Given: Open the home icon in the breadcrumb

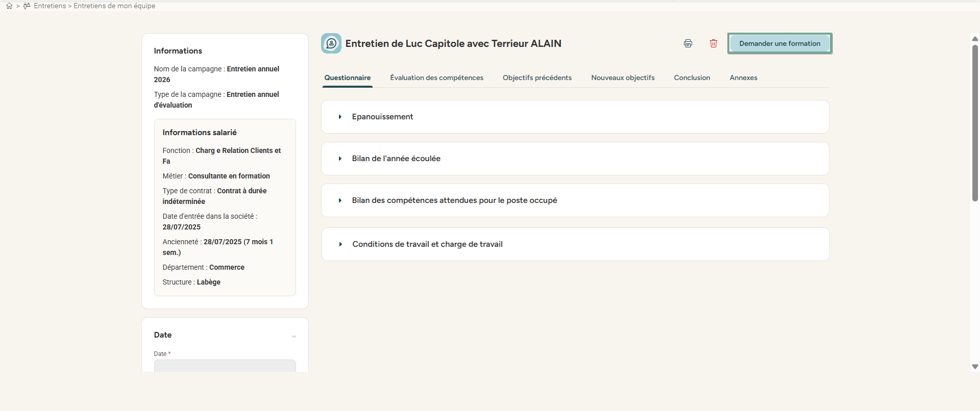Looking at the screenshot, I should click(9, 6).
